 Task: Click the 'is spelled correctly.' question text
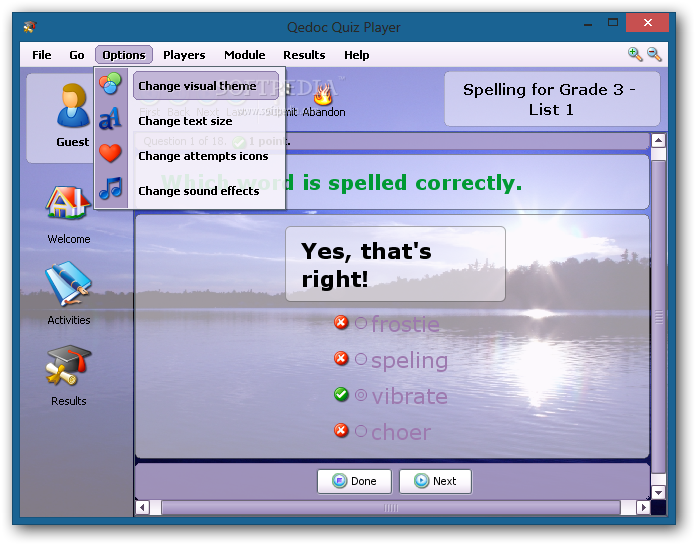412,183
